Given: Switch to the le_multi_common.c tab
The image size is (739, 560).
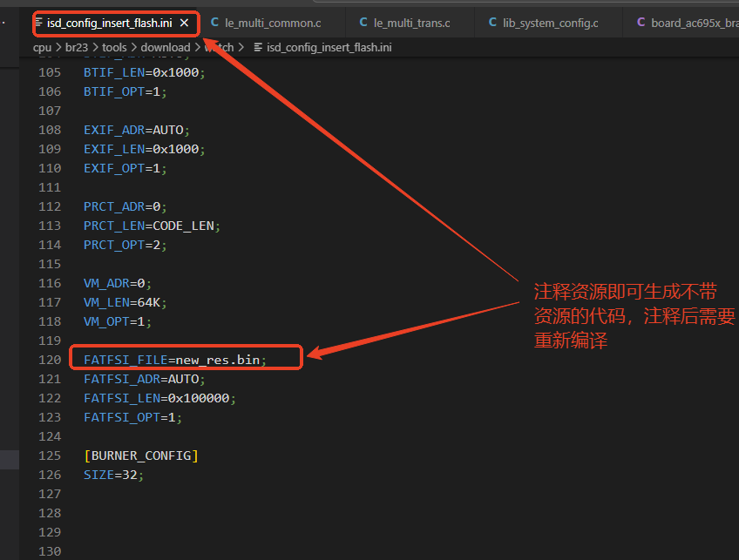Looking at the screenshot, I should click(x=273, y=23).
